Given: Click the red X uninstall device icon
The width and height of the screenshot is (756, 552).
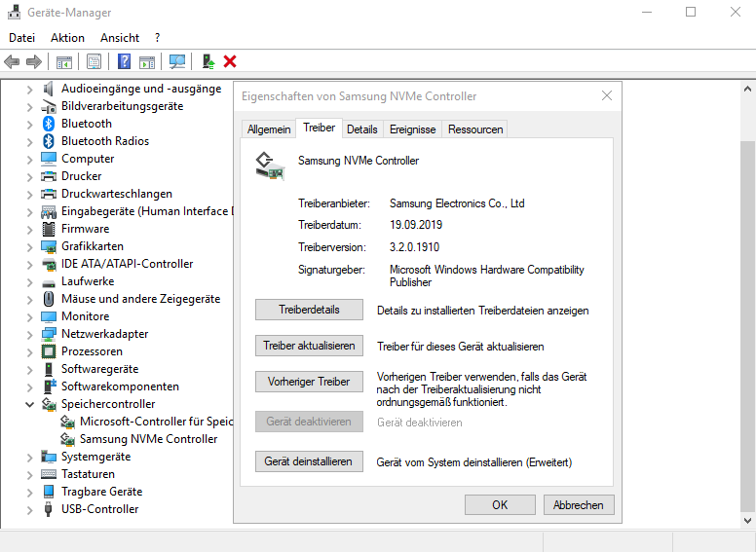Looking at the screenshot, I should pyautogui.click(x=230, y=61).
